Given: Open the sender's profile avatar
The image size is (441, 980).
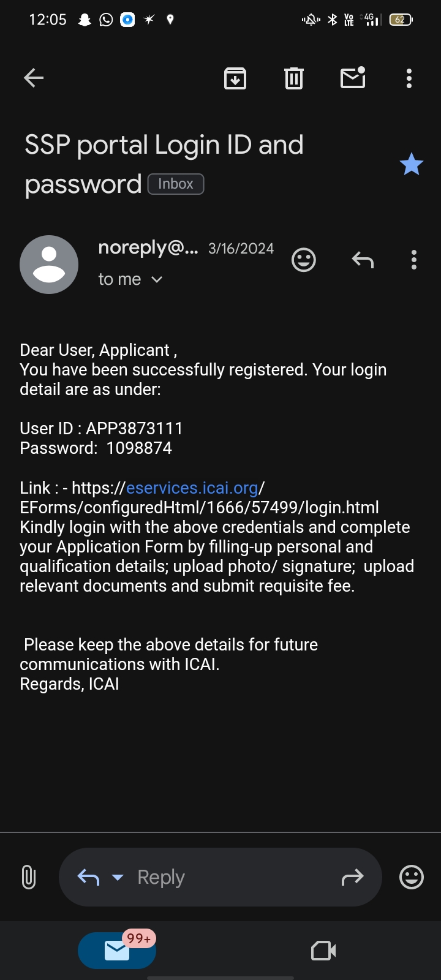Looking at the screenshot, I should pos(49,265).
